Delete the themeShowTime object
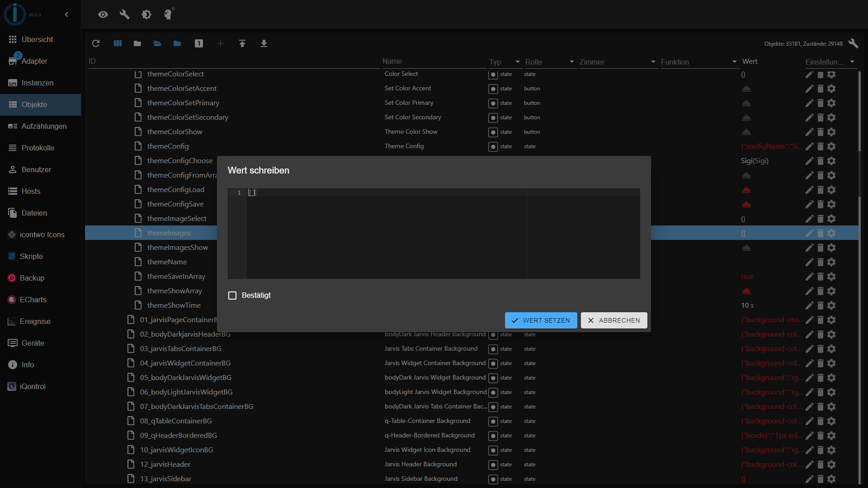 click(821, 305)
